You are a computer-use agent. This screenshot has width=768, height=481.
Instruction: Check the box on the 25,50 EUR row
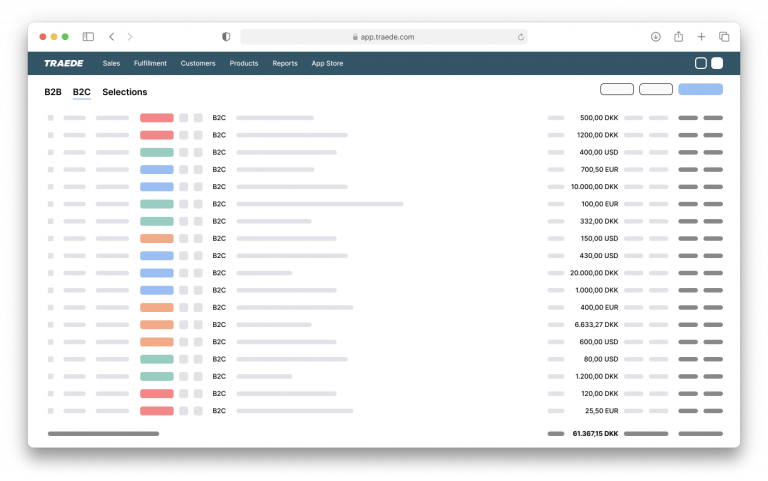coord(50,411)
